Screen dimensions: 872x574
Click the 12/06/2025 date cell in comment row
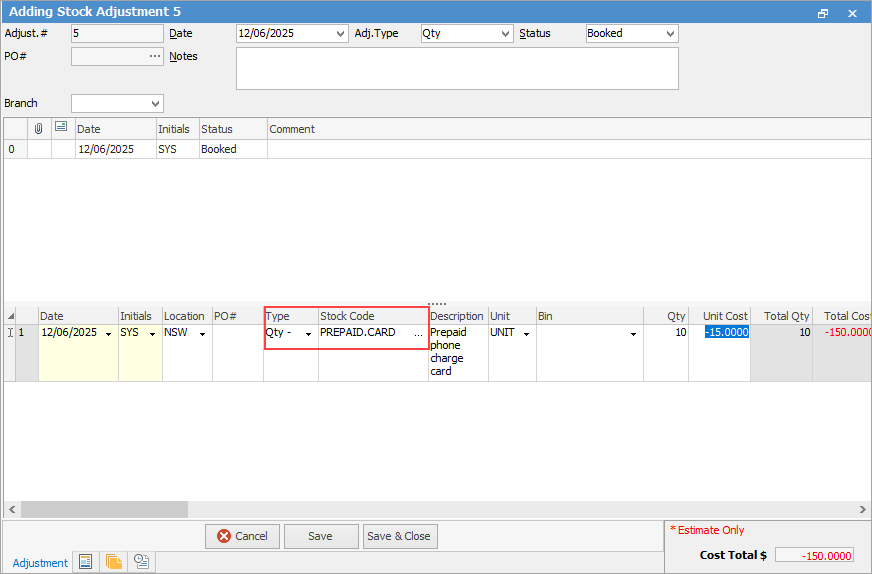click(116, 149)
